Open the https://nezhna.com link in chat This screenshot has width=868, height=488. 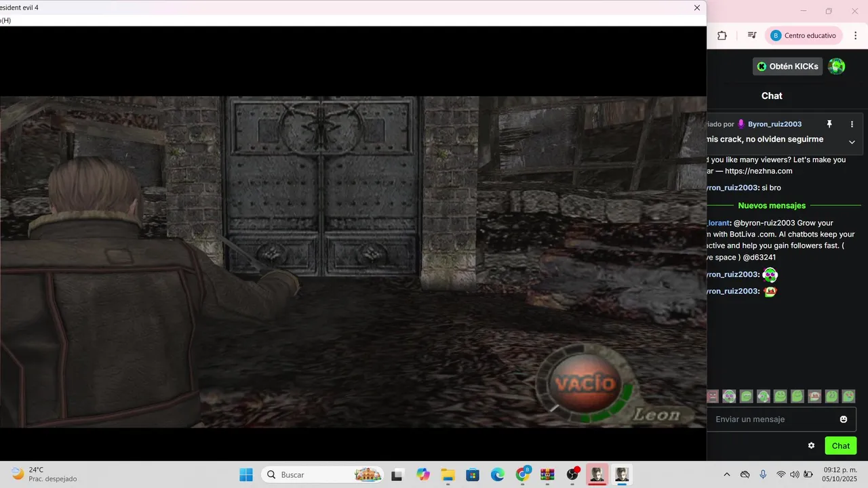tap(758, 171)
